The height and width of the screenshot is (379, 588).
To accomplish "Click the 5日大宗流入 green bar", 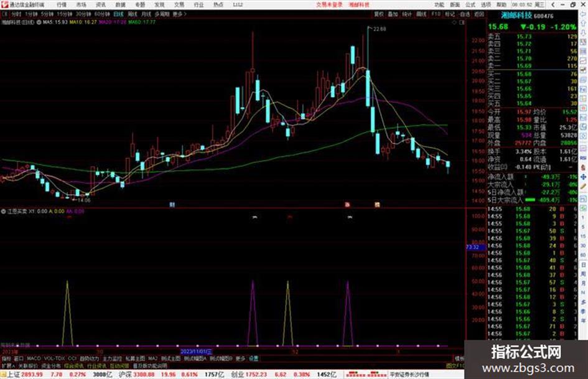I will pos(530,200).
